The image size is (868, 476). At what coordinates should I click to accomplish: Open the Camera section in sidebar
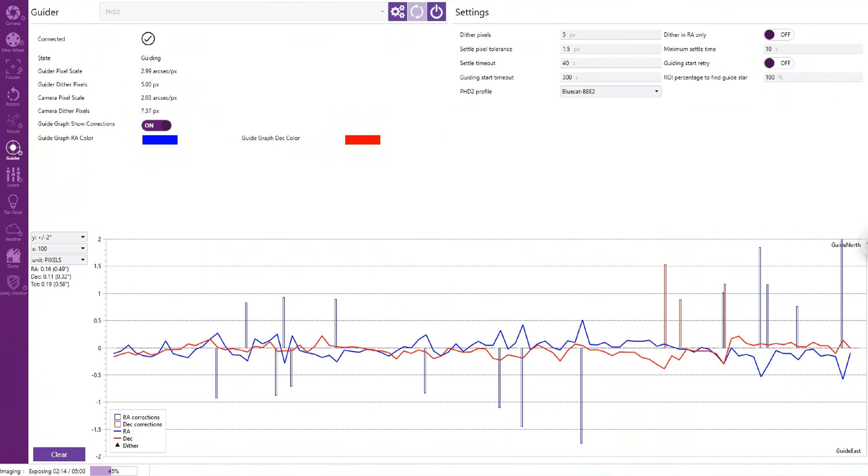tap(13, 15)
